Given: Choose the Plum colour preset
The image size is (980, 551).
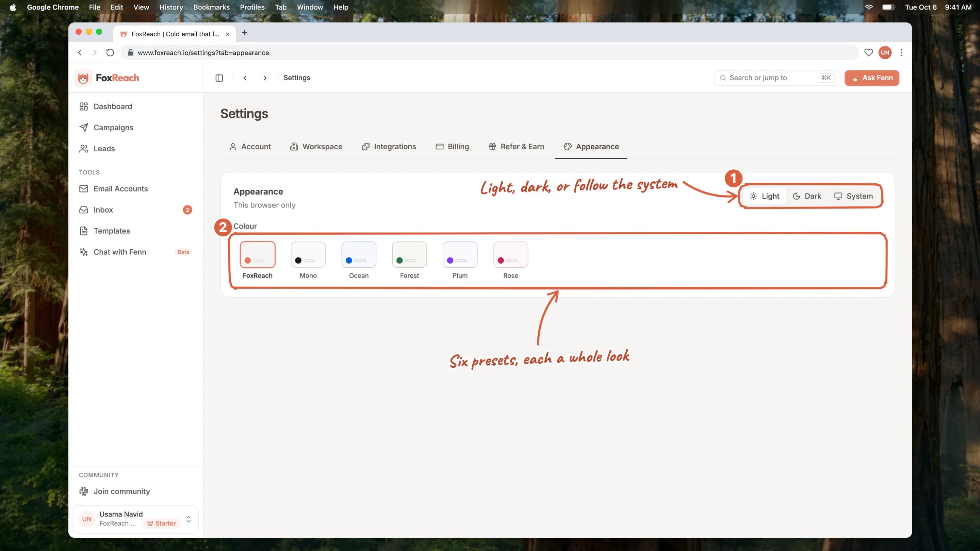Looking at the screenshot, I should 460,261.
